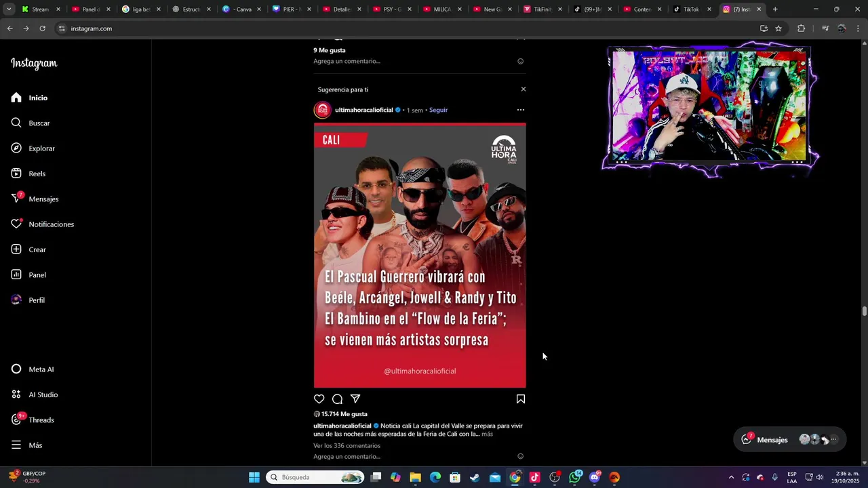Switch to the TikFinity tab
Viewport: 868px width, 488px height.
(542, 9)
